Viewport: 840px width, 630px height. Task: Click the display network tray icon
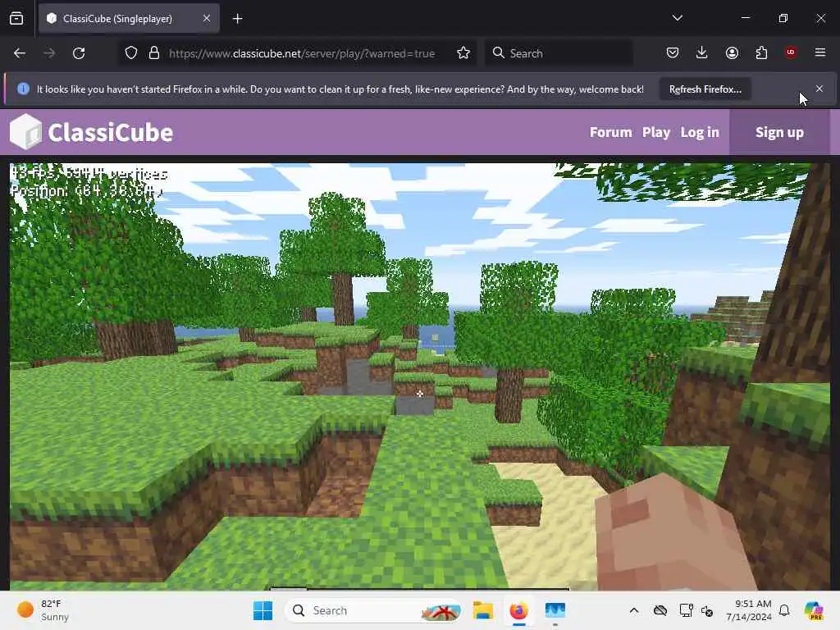pyautogui.click(x=686, y=610)
